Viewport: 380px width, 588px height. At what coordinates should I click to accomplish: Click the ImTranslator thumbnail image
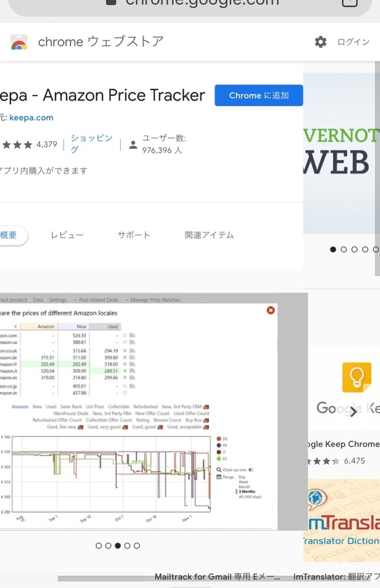point(342,520)
